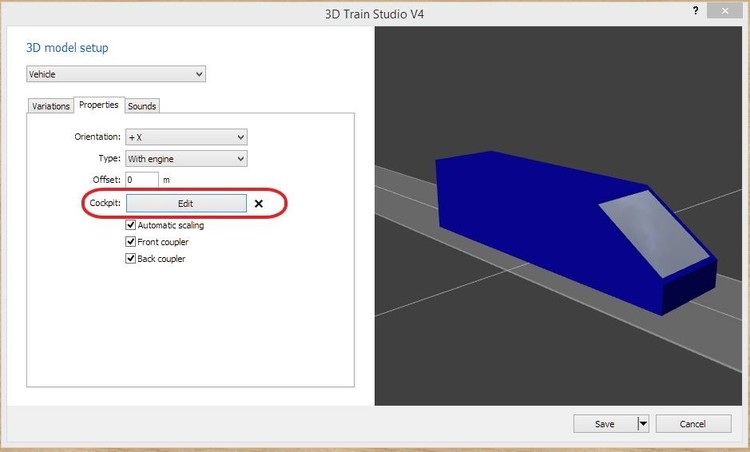Open the Save button dropdown arrow
Image resolution: width=750 pixels, height=452 pixels.
(643, 424)
